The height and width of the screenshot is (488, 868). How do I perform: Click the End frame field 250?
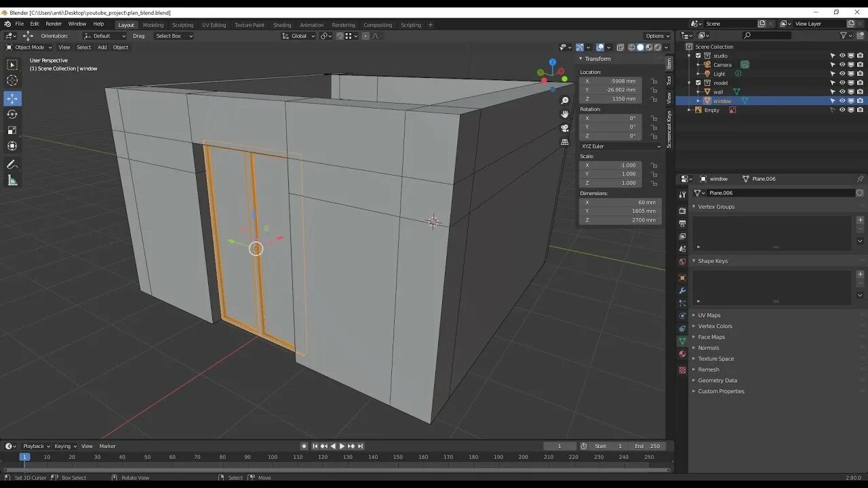point(648,446)
